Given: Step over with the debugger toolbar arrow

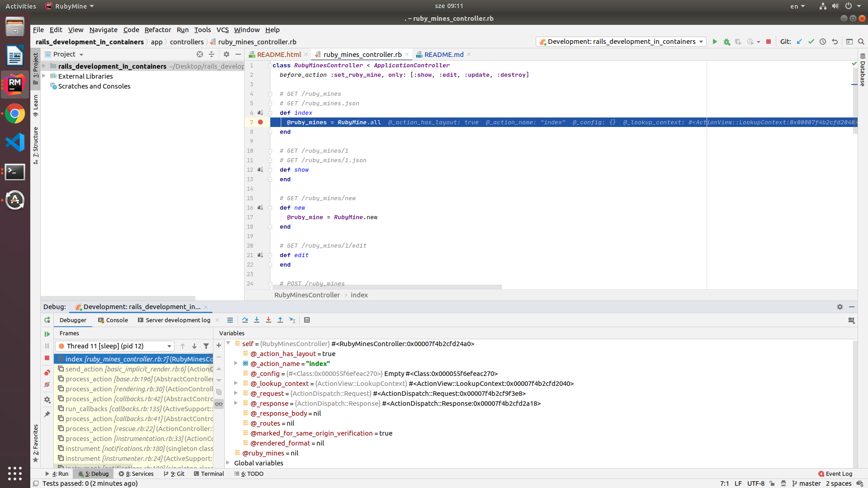Looking at the screenshot, I should click(x=245, y=320).
